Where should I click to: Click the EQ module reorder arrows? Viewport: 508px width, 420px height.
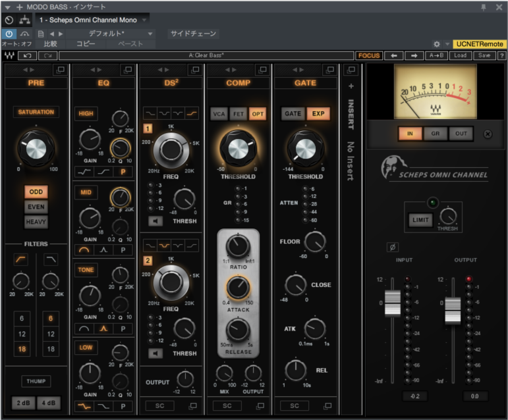96,70
